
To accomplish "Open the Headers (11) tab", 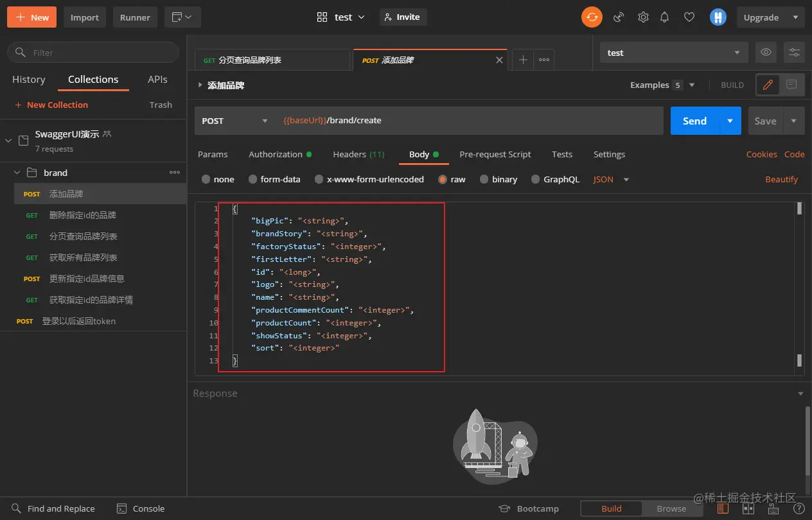I will tap(358, 154).
